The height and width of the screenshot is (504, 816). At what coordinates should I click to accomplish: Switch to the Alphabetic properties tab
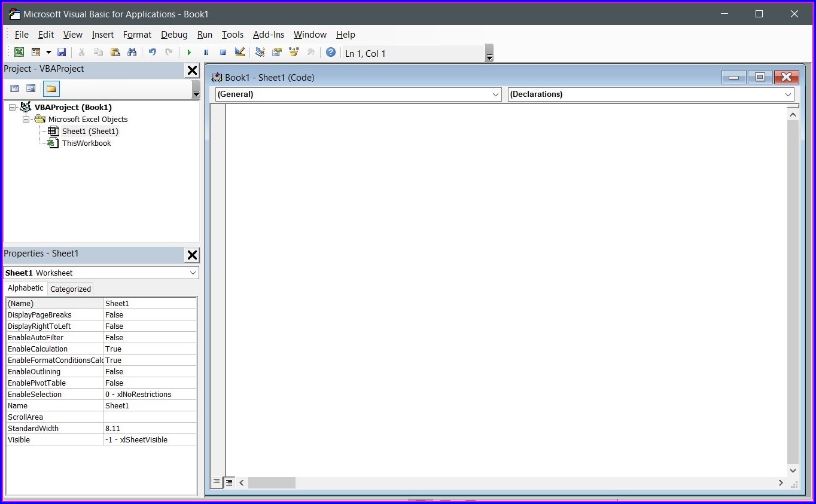click(x=26, y=288)
